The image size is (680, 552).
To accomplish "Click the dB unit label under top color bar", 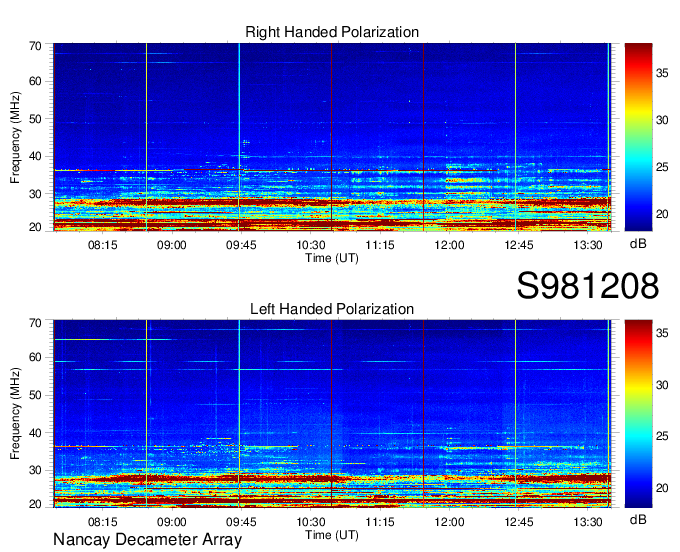I will [x=638, y=244].
